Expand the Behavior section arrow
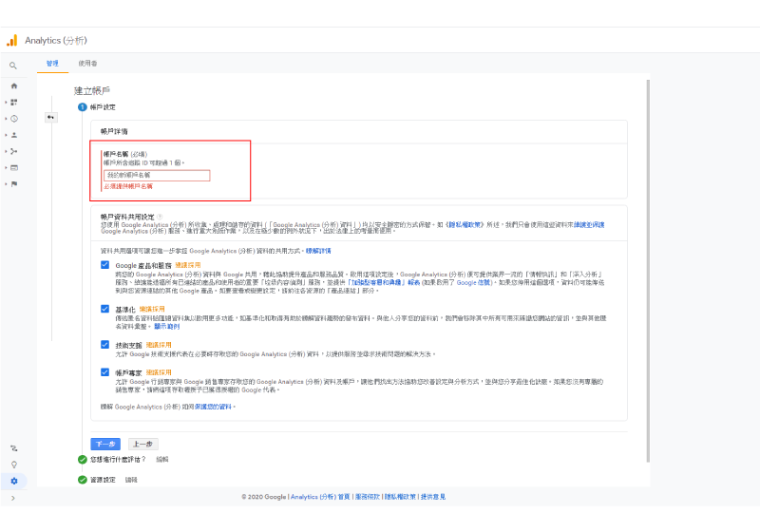Screen dimensions: 760x532 click(6, 167)
